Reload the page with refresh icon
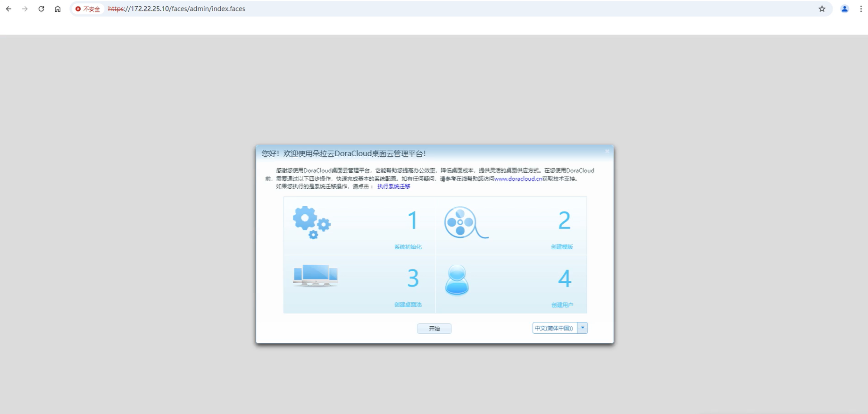This screenshot has height=414, width=868. pos(42,9)
